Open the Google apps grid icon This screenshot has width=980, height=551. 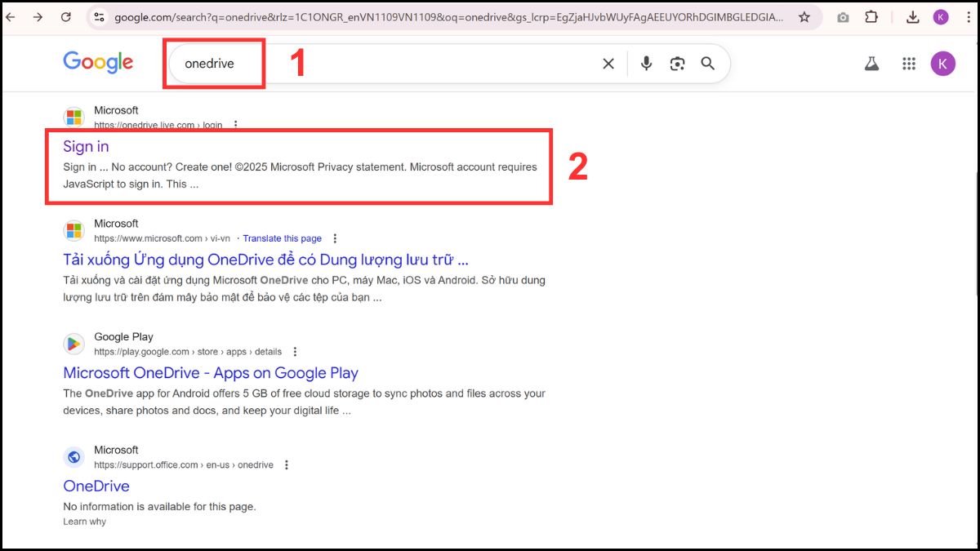pyautogui.click(x=909, y=64)
